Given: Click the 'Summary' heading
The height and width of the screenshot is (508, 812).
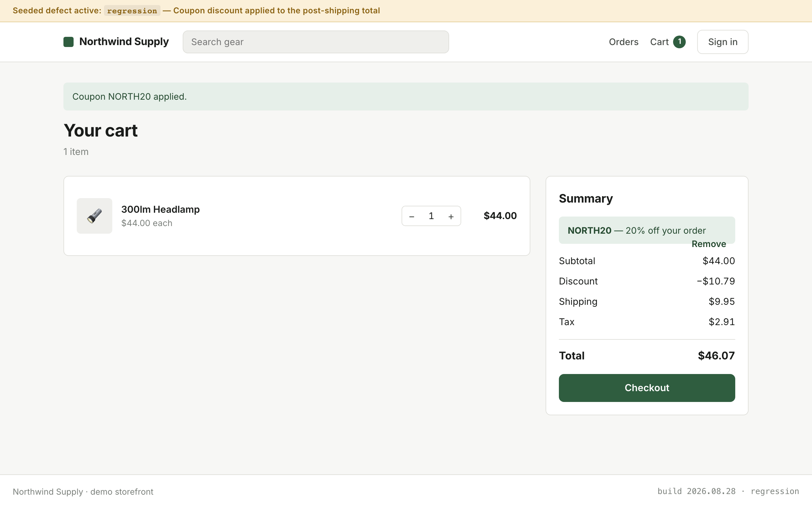Looking at the screenshot, I should click(x=586, y=198).
